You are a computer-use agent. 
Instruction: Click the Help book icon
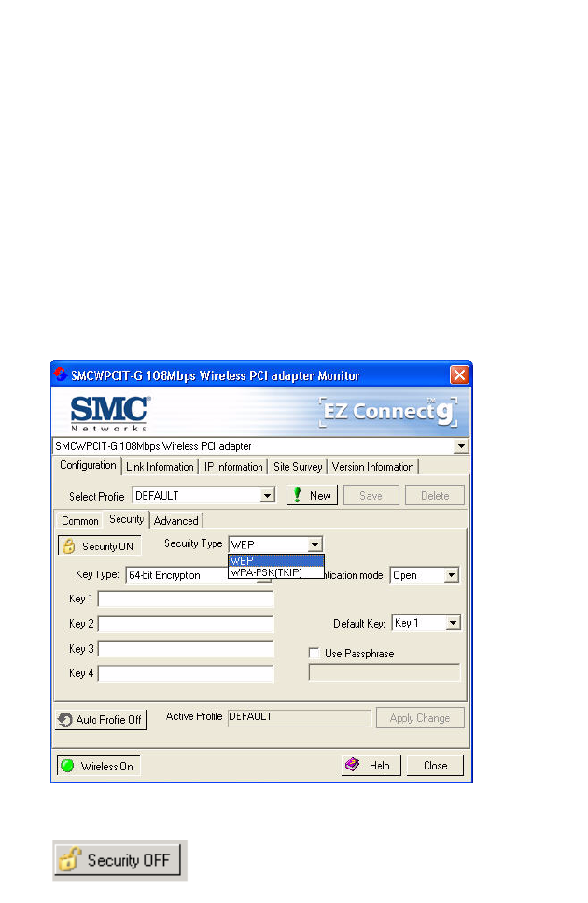coord(352,765)
